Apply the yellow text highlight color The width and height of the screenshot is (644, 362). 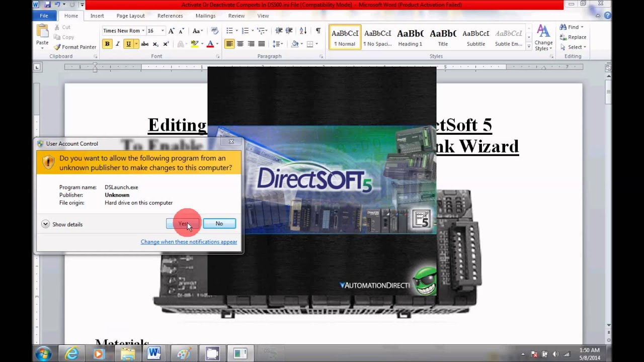(195, 44)
